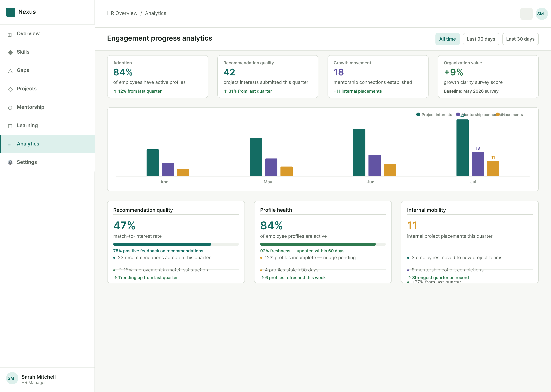The width and height of the screenshot is (551, 392).
Task: Click '12% profiles incomplete — nudge pending'
Action: (x=310, y=258)
